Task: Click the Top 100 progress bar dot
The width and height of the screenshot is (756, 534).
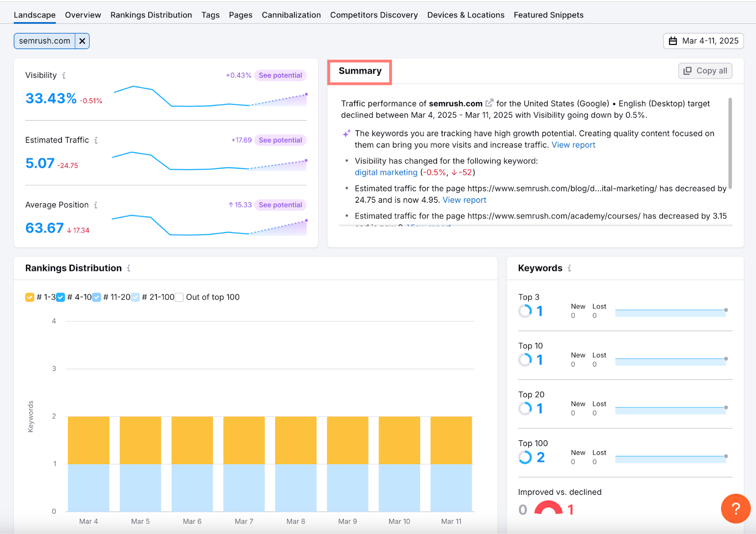Action: [x=725, y=457]
